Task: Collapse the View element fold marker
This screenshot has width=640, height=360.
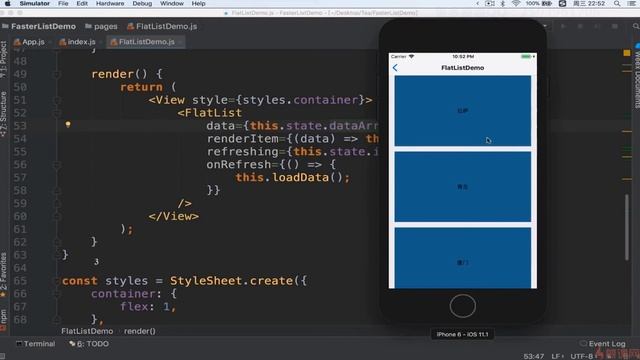Action: coord(57,100)
